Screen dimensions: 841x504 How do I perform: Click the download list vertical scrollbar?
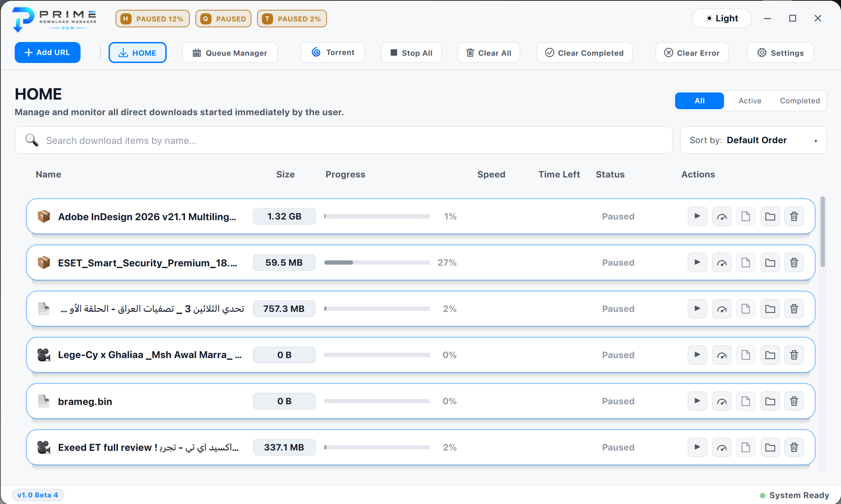click(822, 232)
